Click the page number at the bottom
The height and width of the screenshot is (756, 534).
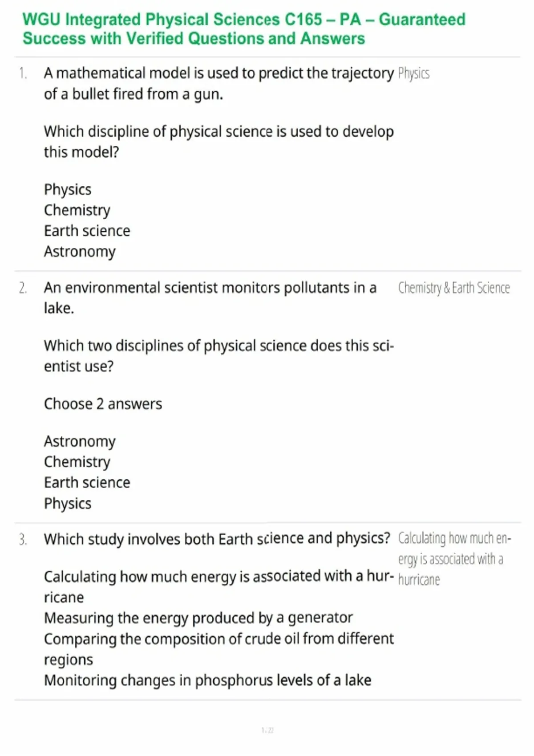pos(267,730)
